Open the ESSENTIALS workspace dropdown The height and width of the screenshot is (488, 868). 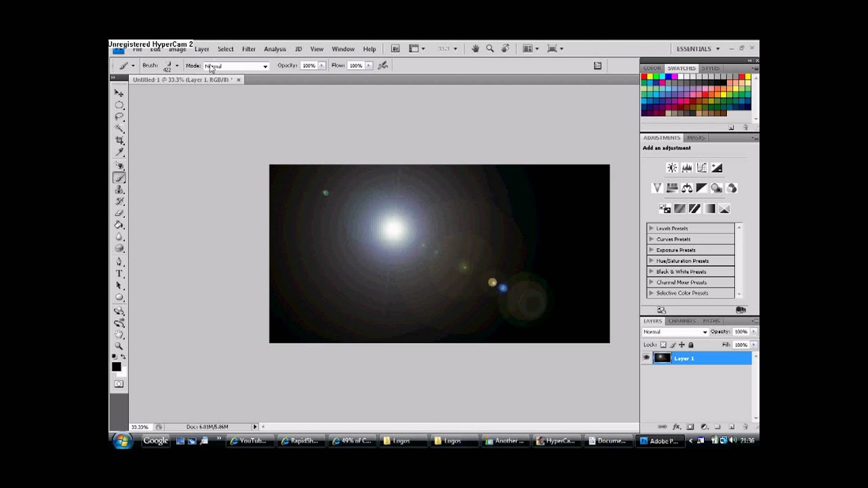pos(698,49)
